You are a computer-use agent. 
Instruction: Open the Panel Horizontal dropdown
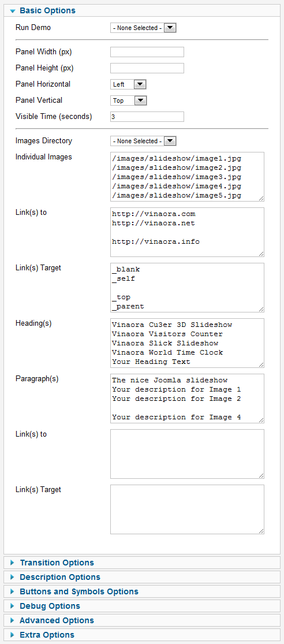click(128, 84)
